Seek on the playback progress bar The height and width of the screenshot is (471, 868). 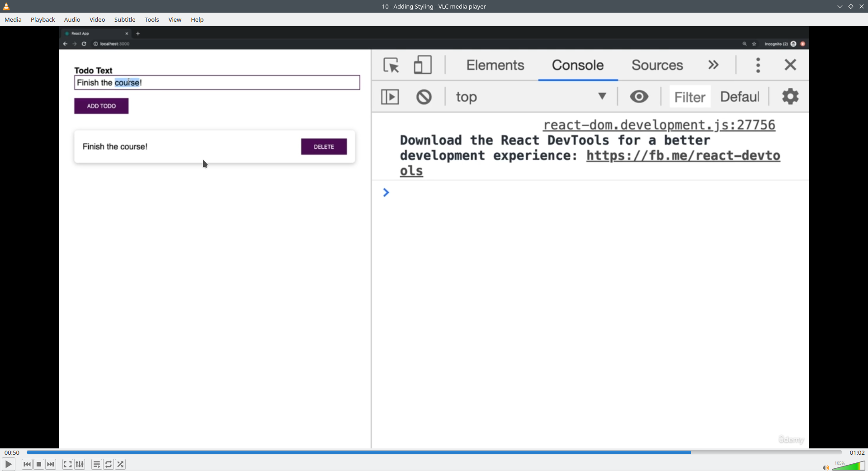pyautogui.click(x=434, y=452)
